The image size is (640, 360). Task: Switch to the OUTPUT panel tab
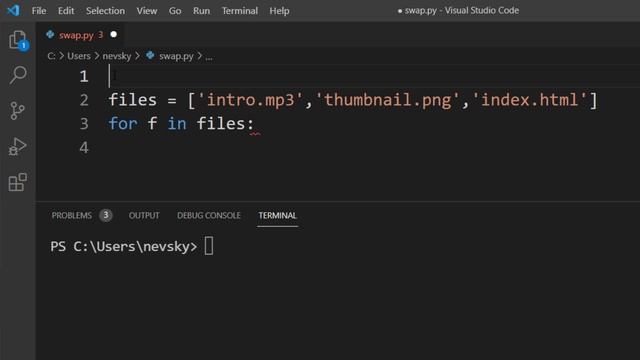[x=144, y=216]
